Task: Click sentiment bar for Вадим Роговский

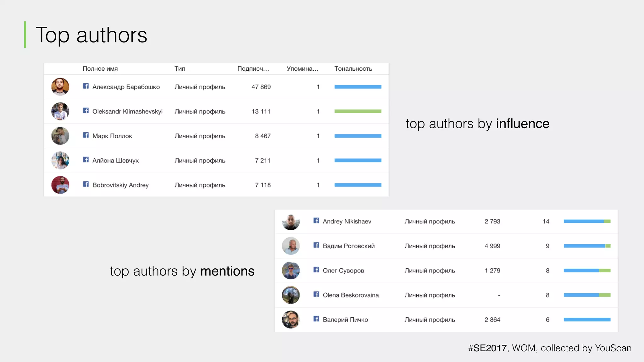Action: point(587,246)
